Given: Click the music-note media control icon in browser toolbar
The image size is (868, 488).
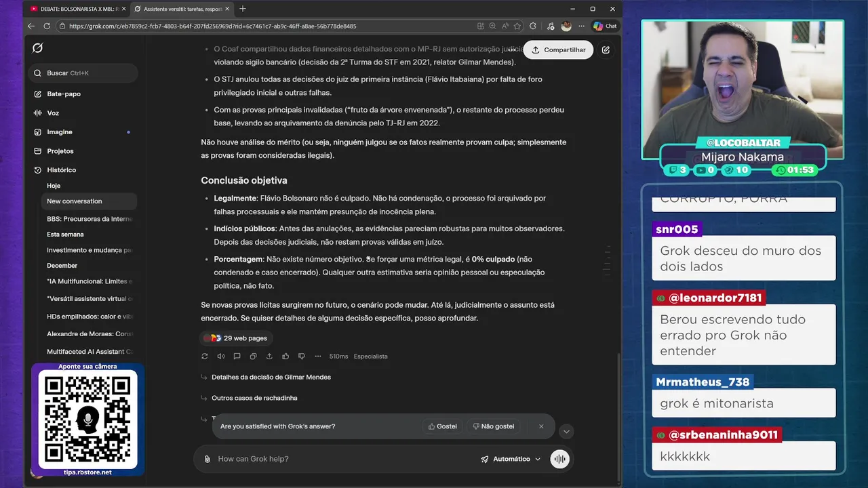Looking at the screenshot, I should tap(549, 26).
